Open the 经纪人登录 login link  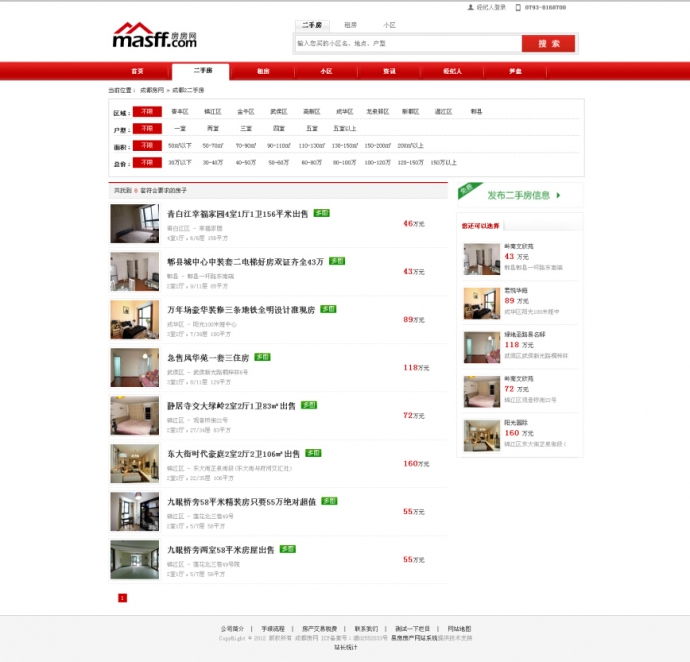point(491,7)
